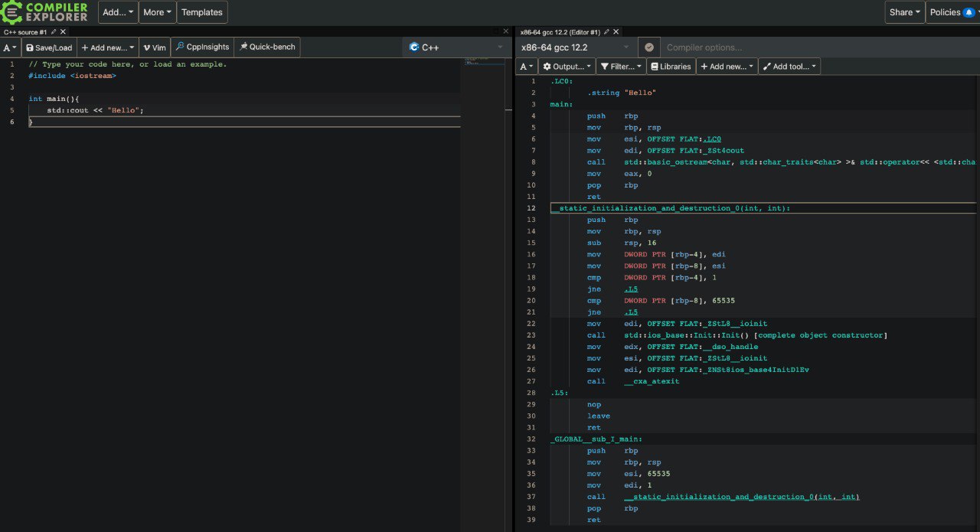Expand the Output options dropdown
Image resolution: width=980 pixels, height=532 pixels.
(567, 67)
